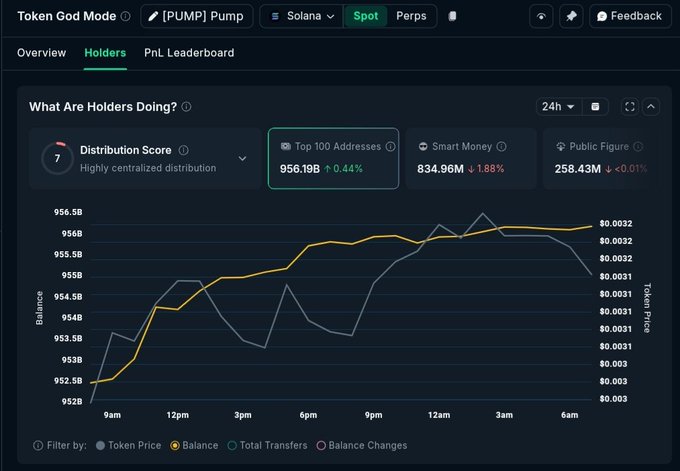
Task: Open the 24h timeframe dropdown
Action: [558, 106]
